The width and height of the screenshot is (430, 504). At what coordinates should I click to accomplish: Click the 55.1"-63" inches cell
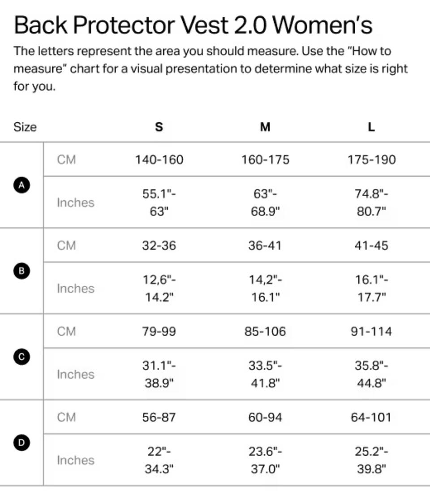tap(159, 202)
